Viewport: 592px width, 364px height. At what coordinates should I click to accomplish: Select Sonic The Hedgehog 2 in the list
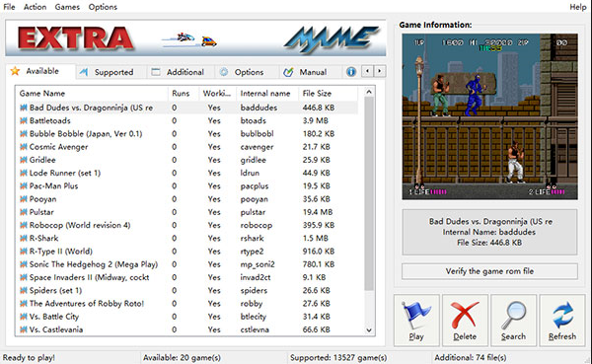click(94, 264)
